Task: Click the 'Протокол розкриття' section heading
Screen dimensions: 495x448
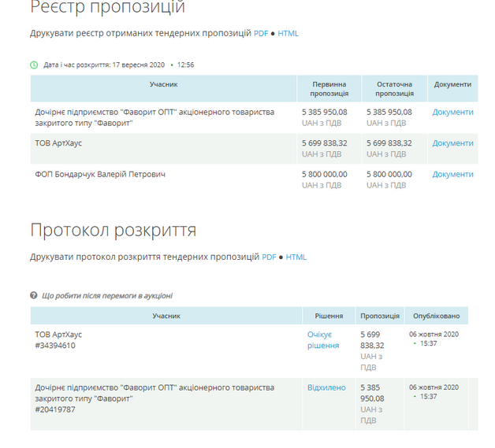Action: [113, 231]
